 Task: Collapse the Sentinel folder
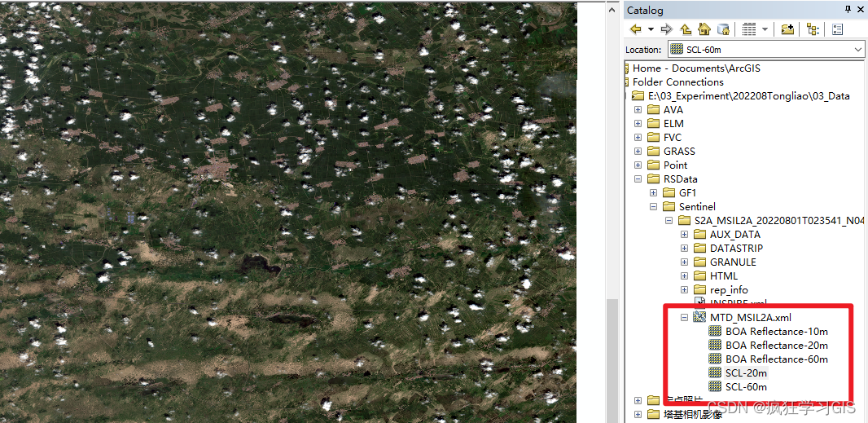point(653,207)
